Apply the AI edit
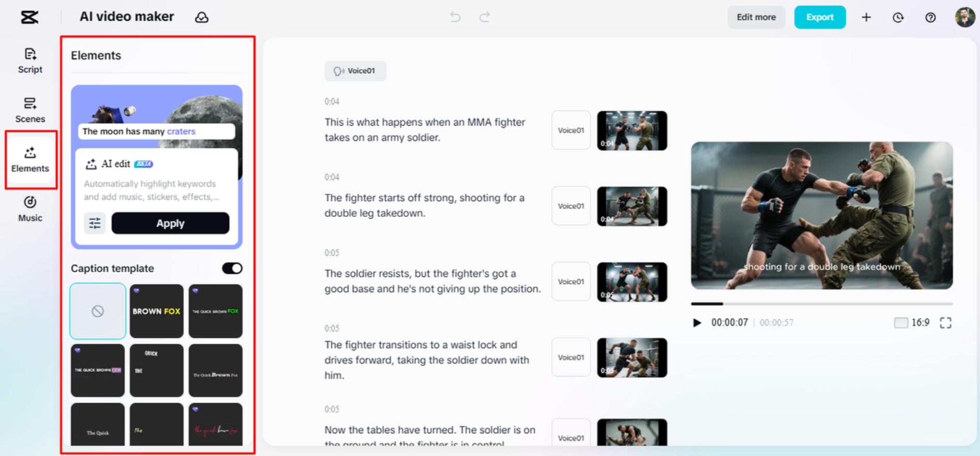The width and height of the screenshot is (980, 456). (x=170, y=223)
